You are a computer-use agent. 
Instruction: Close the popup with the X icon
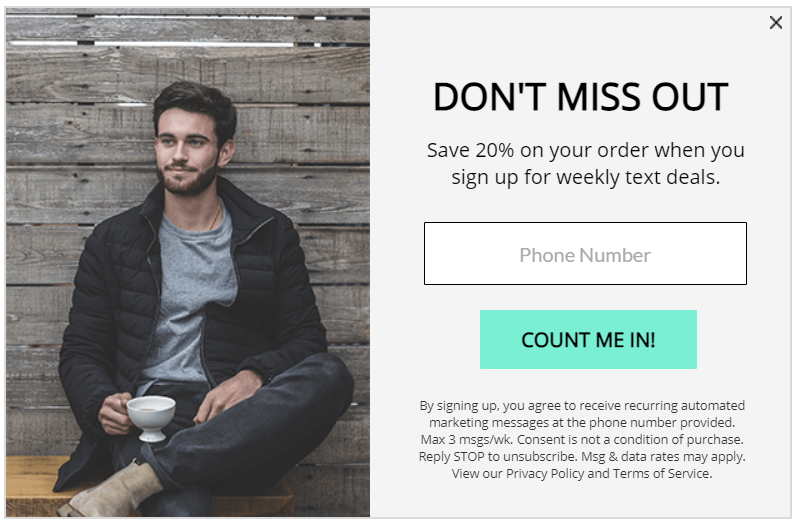click(776, 22)
